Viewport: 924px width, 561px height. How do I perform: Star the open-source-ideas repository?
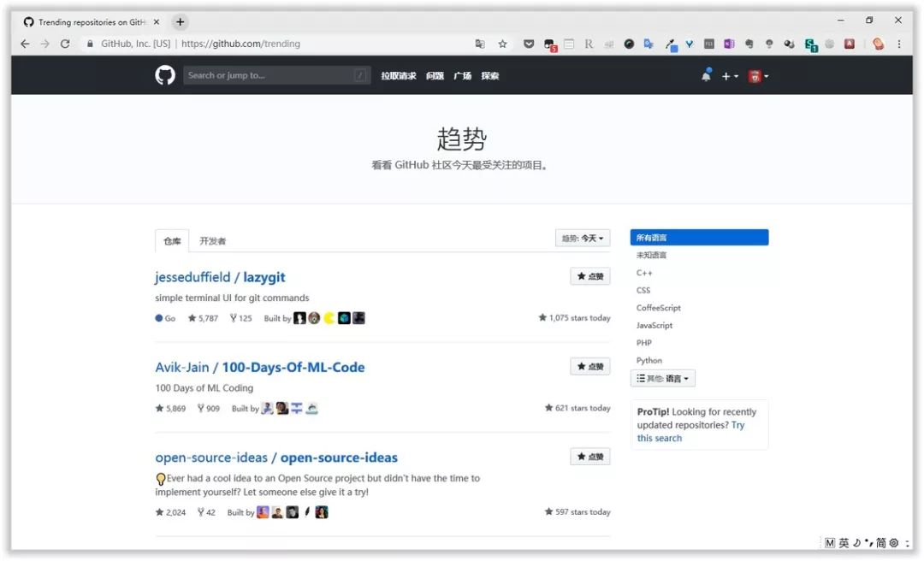tap(589, 457)
